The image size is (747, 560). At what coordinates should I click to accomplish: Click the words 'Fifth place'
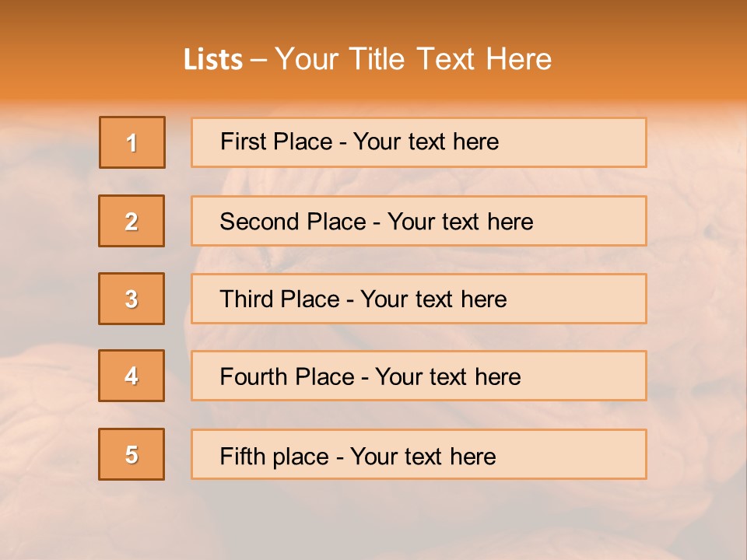(x=275, y=457)
